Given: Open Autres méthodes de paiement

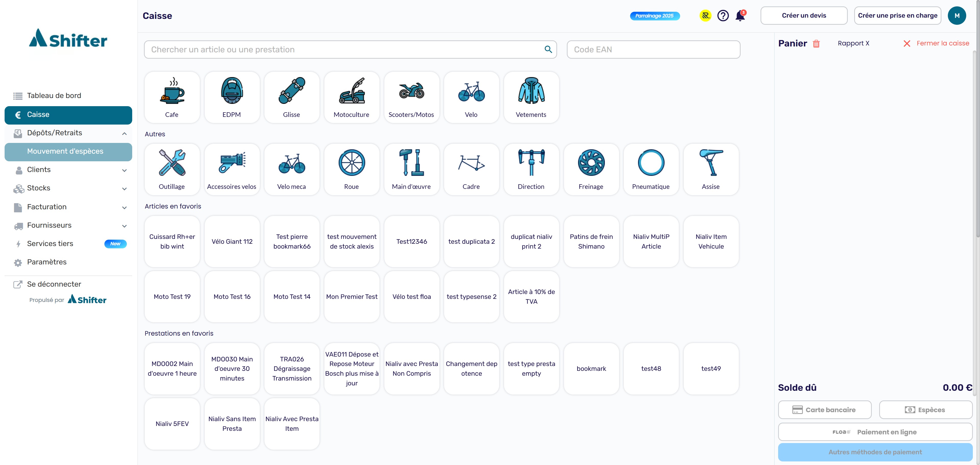Looking at the screenshot, I should tap(875, 452).
